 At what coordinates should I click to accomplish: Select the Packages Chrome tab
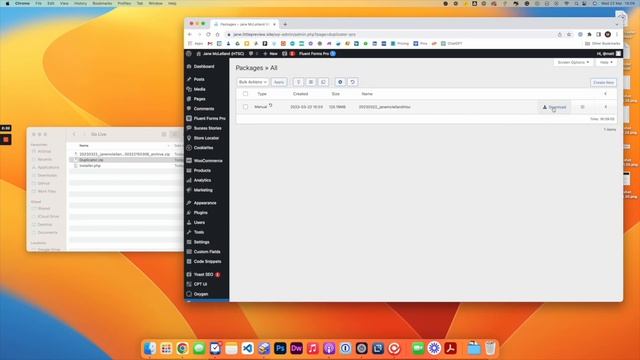click(x=244, y=24)
